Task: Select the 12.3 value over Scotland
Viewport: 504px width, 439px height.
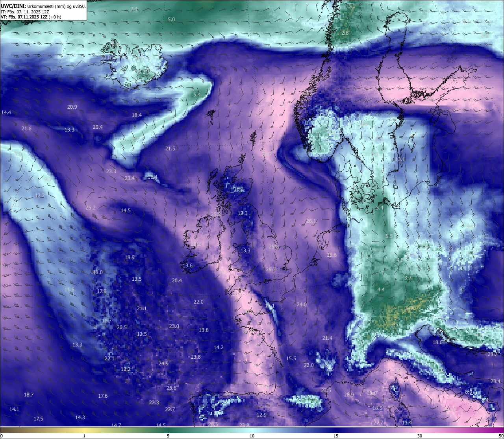Action: coord(243,213)
